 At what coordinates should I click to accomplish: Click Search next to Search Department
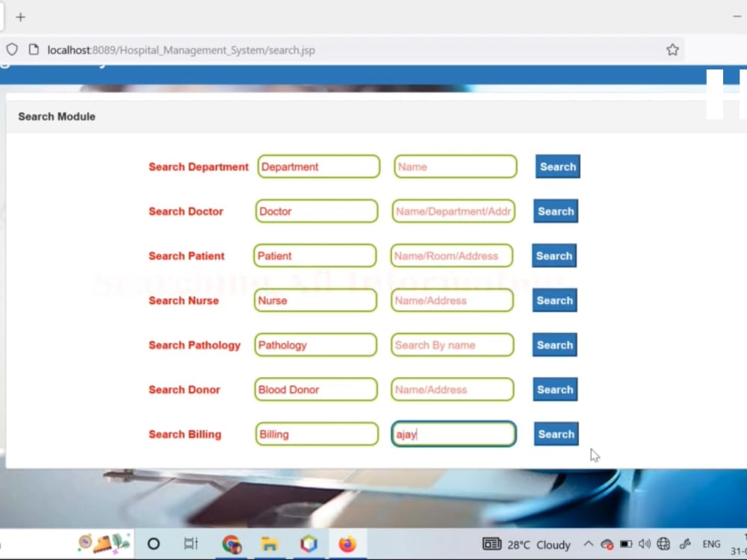tap(557, 167)
